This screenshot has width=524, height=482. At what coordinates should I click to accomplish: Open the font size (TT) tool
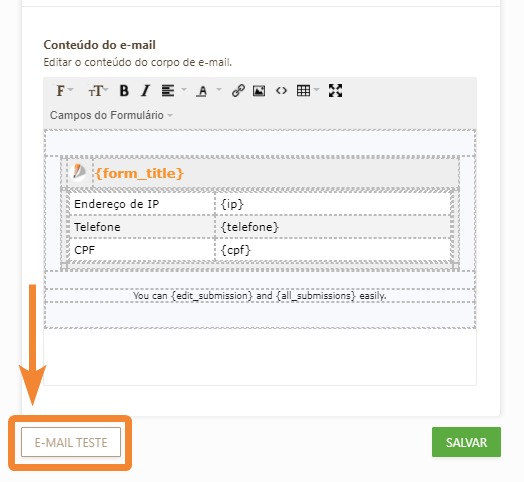[x=98, y=91]
